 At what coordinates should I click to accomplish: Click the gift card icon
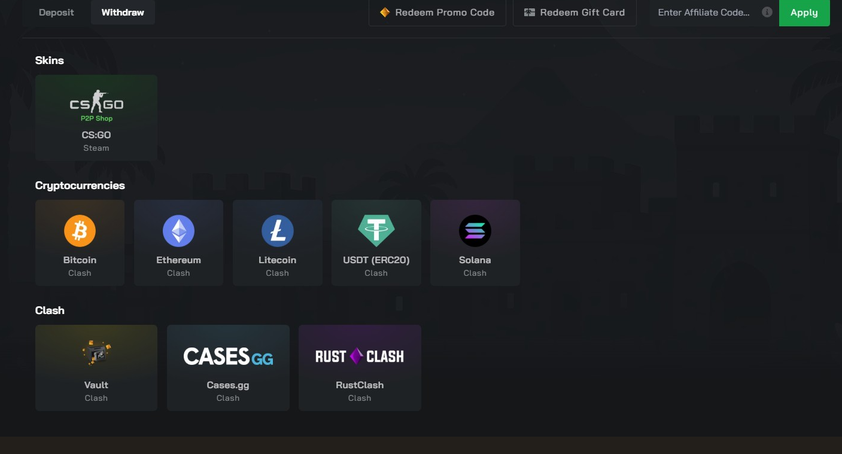(x=529, y=12)
